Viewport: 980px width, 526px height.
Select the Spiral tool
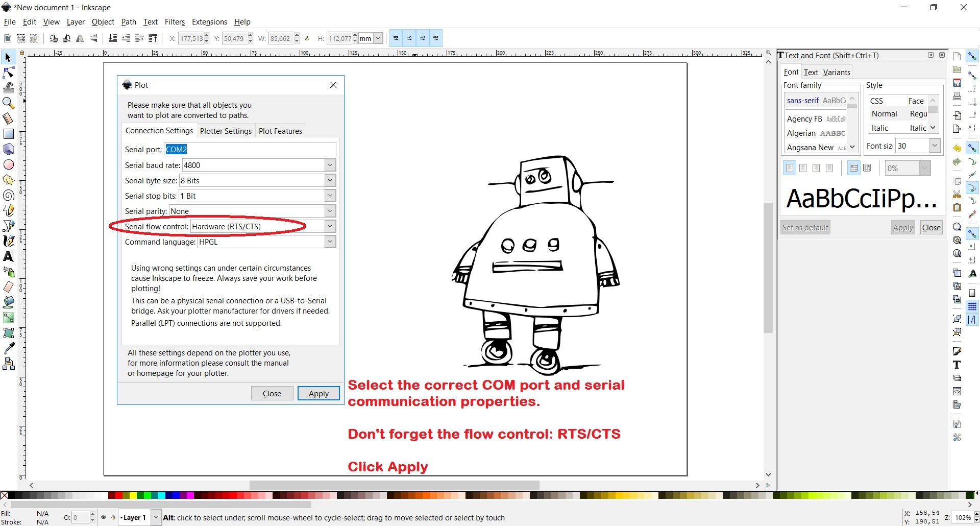click(9, 196)
